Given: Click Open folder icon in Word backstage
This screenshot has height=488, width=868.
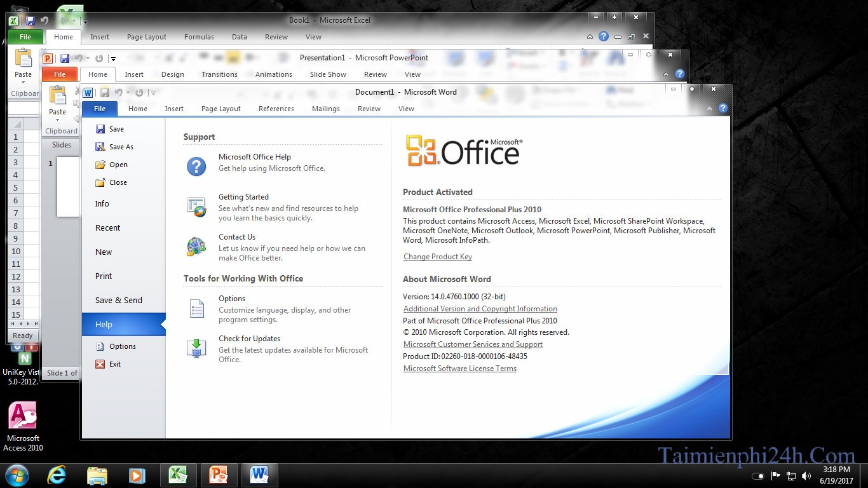Looking at the screenshot, I should click(x=100, y=165).
